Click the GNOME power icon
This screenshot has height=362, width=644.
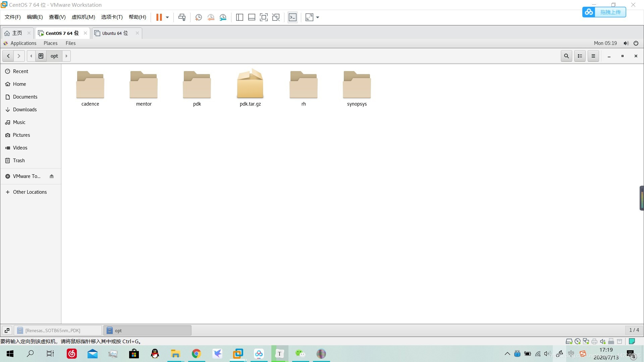click(636, 43)
